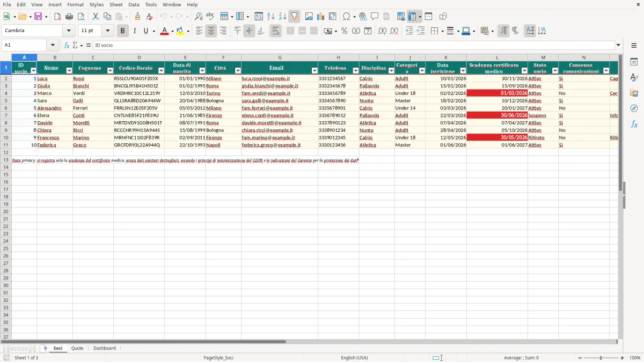Open the filter dropdown for Nome column

click(69, 71)
